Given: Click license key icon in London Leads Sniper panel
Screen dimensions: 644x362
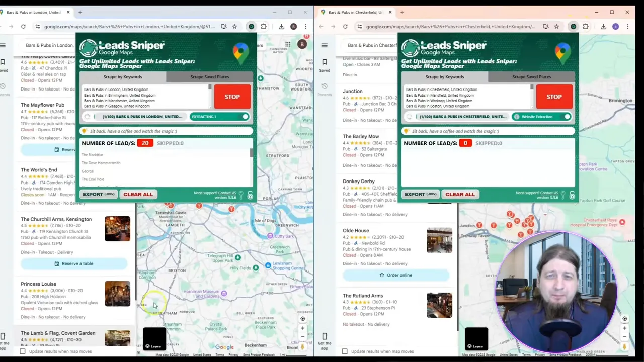Looking at the screenshot, I should pyautogui.click(x=241, y=195).
